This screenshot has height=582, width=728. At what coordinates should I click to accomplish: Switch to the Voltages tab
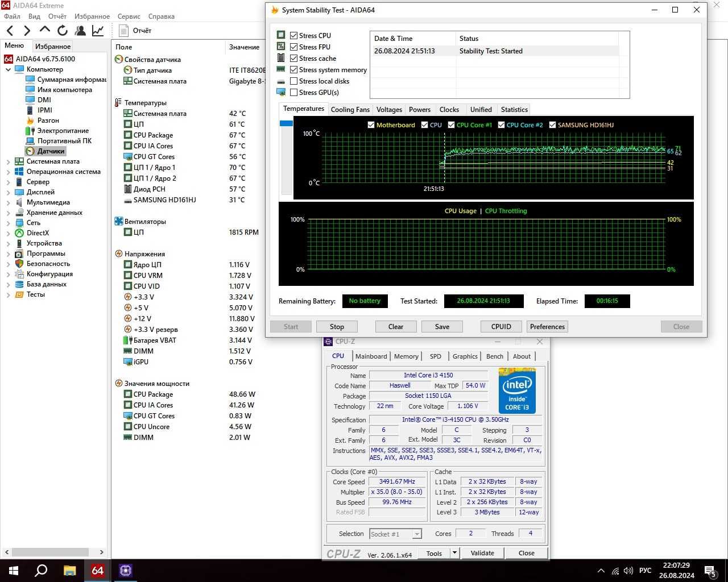[x=389, y=110]
